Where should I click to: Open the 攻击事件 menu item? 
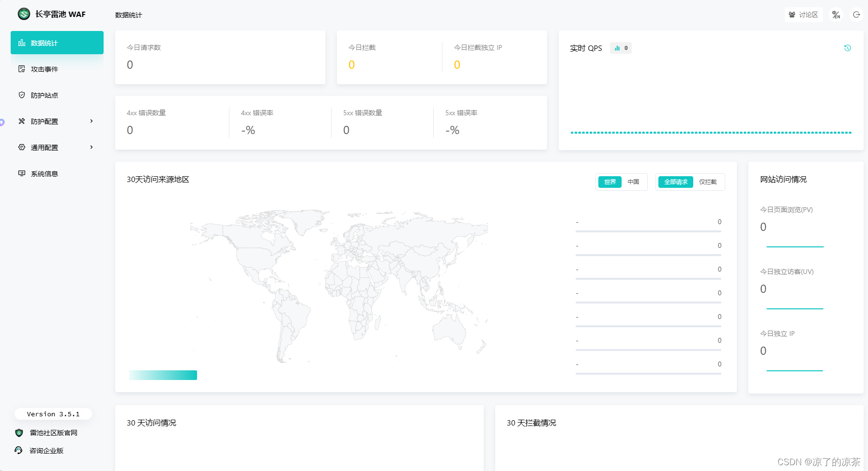pyautogui.click(x=57, y=69)
